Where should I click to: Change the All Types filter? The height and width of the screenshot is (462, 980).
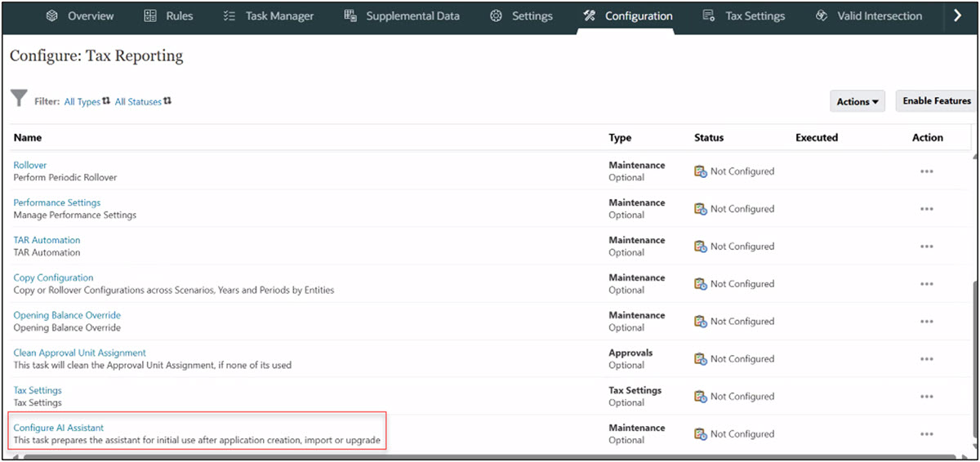pos(87,102)
